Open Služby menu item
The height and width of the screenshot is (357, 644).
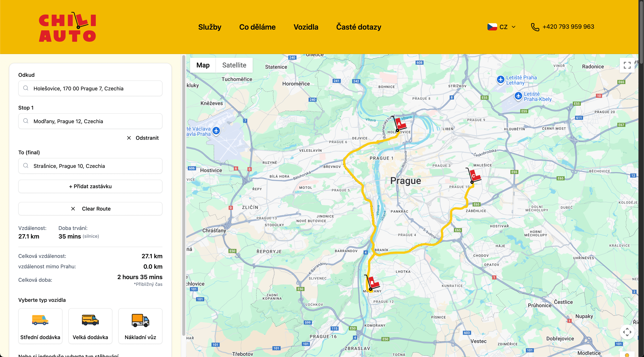[209, 27]
